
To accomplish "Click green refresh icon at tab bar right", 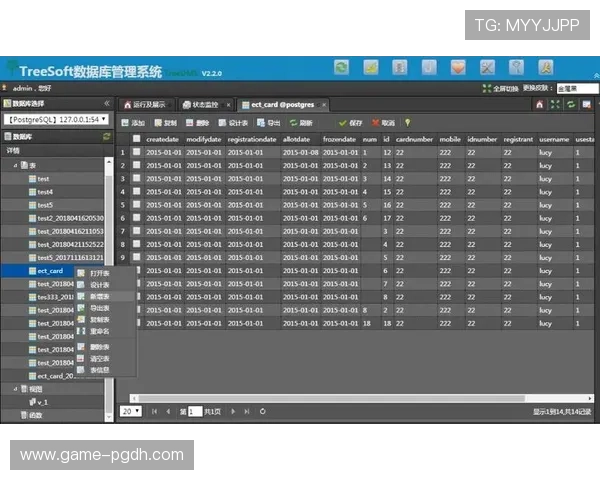I will click(571, 104).
